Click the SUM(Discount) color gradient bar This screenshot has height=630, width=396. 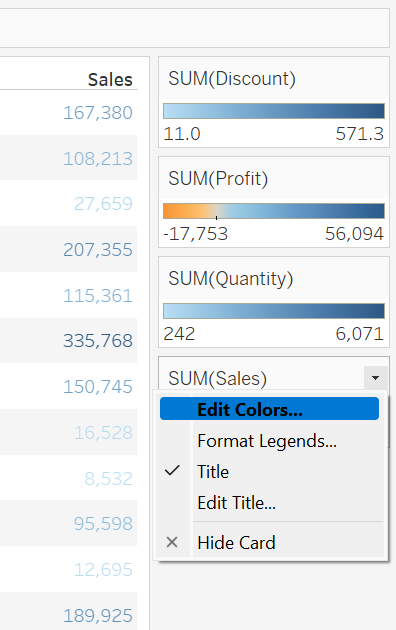[x=274, y=111]
